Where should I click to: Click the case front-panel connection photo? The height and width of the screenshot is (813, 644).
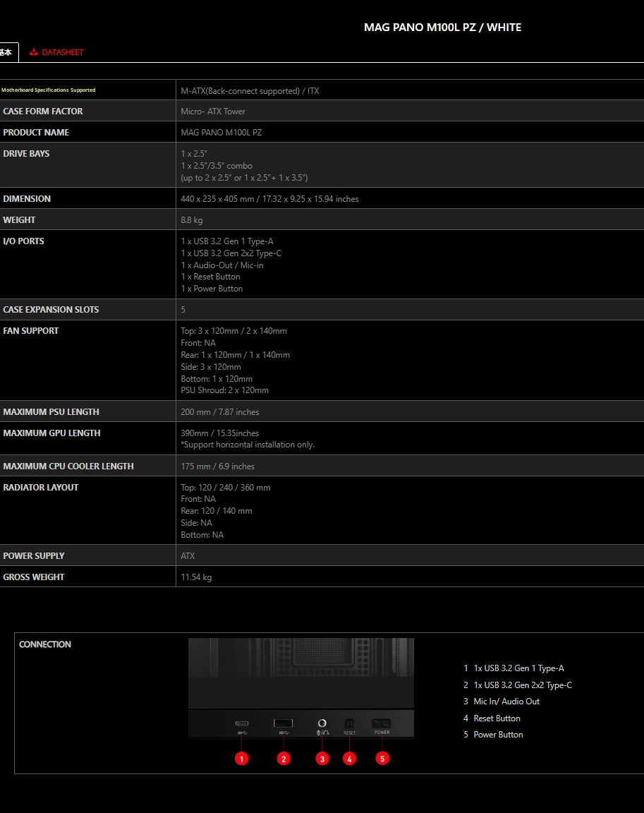tap(301, 687)
